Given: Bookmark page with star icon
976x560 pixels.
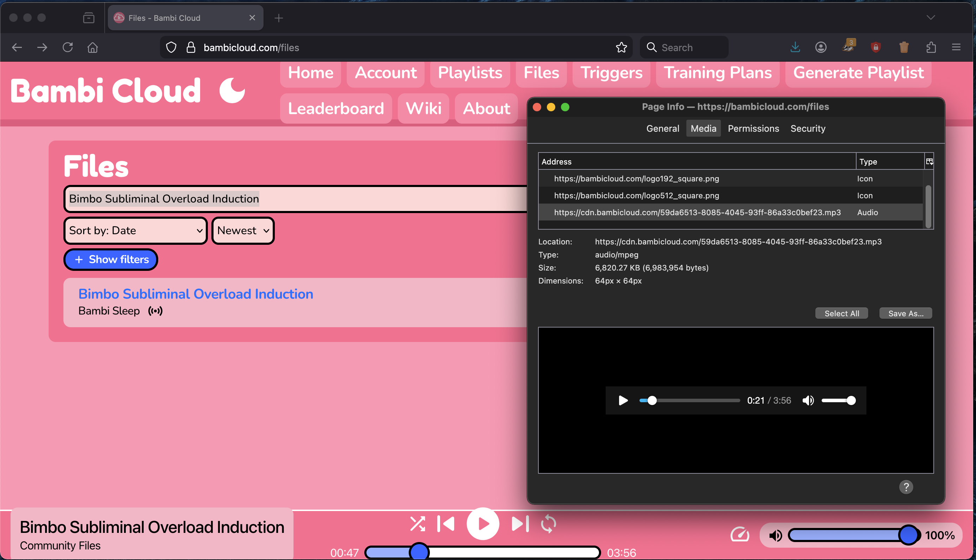Looking at the screenshot, I should click(621, 48).
